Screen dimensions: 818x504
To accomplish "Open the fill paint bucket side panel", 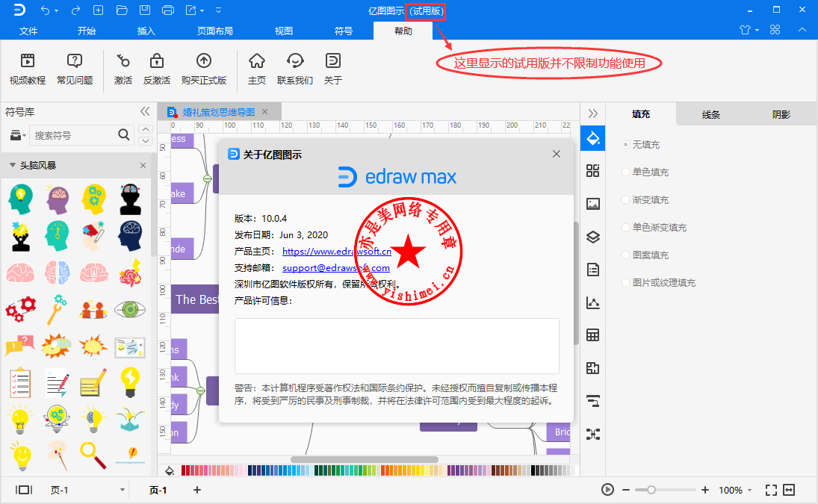I will pos(592,138).
